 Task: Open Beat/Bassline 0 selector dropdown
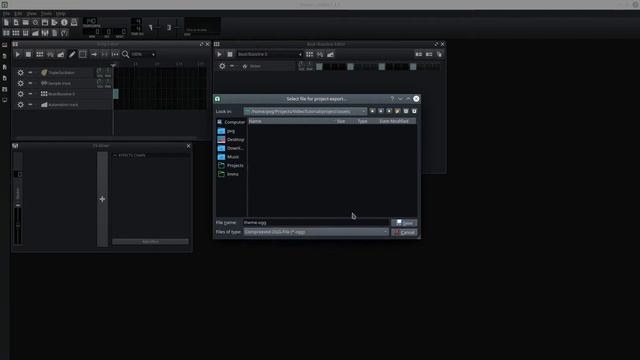[269, 54]
